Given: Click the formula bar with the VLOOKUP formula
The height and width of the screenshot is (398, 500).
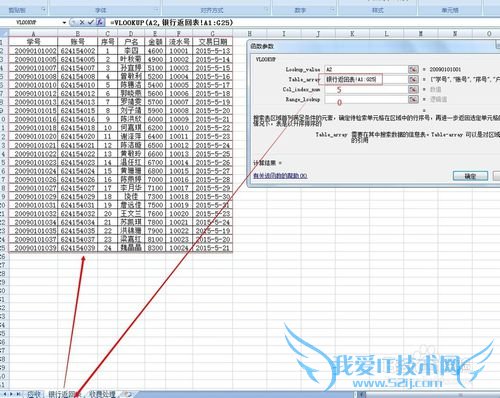Looking at the screenshot, I should (300, 23).
